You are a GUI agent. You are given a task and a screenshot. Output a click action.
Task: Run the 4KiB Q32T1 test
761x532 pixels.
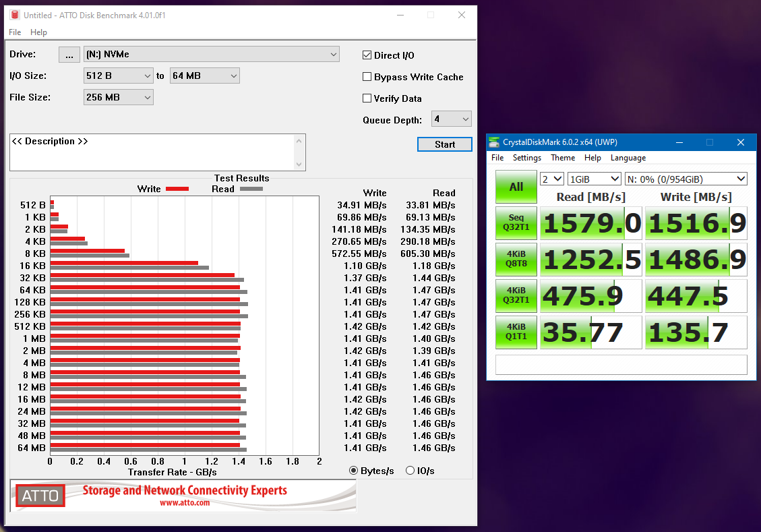pos(516,295)
